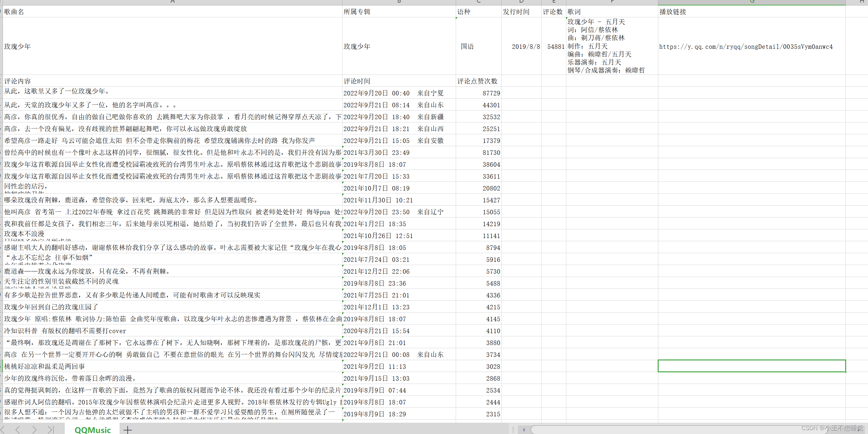Viewport: 868px width, 434px height.
Task: Add a new sheet with plus icon
Action: click(x=127, y=430)
